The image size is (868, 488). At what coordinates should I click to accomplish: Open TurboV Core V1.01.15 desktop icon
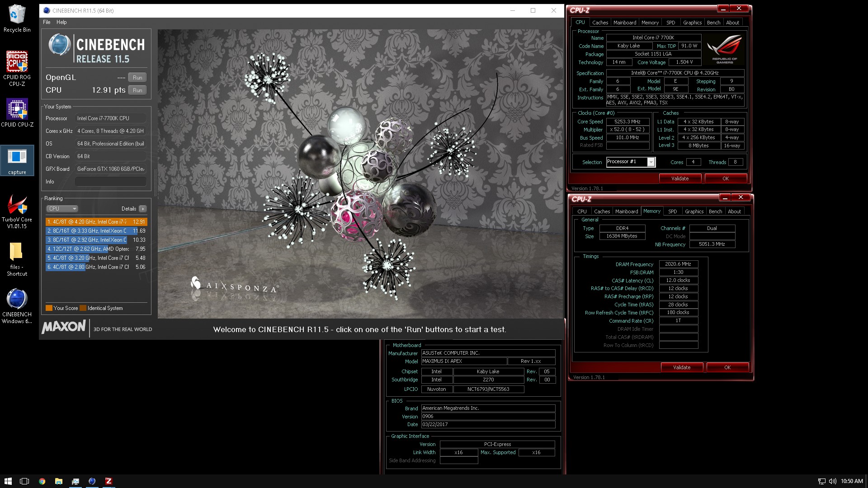[17, 211]
